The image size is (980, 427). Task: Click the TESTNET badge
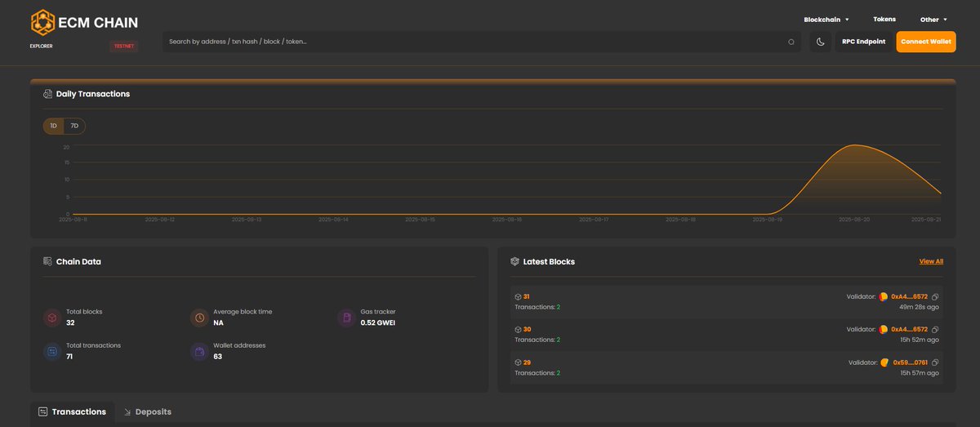tap(124, 47)
